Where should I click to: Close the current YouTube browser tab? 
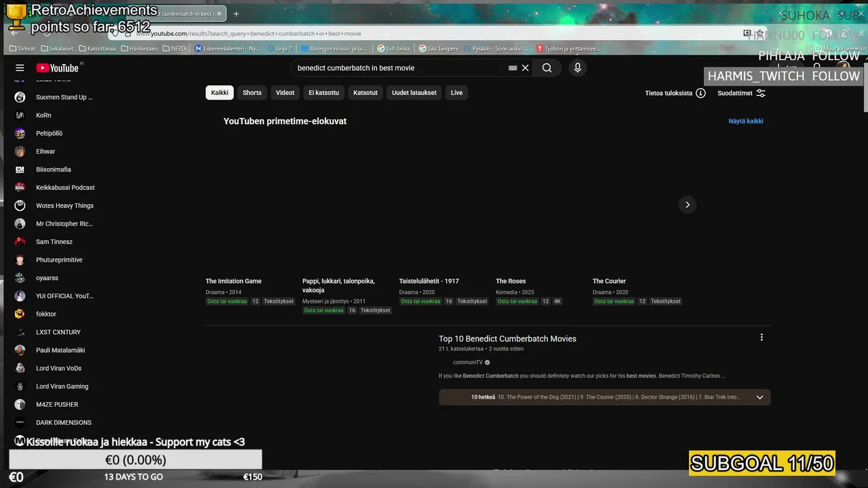[x=219, y=14]
